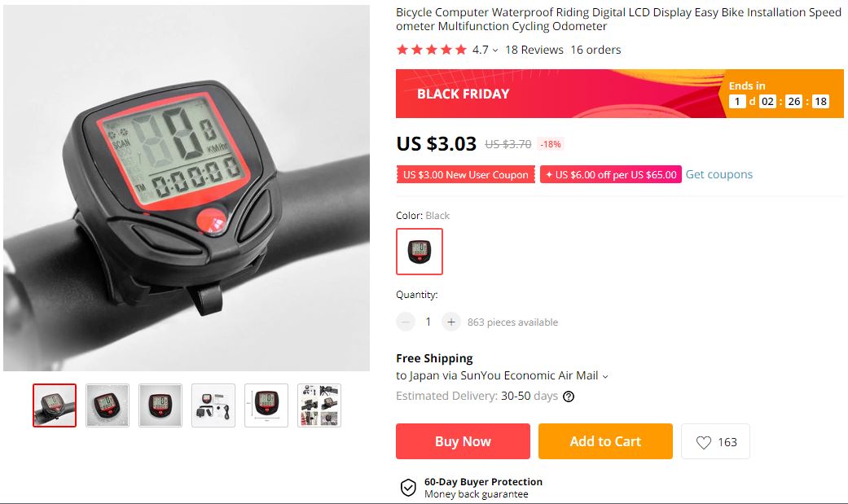
Task: Select the second product thumbnail image
Action: coord(108,405)
